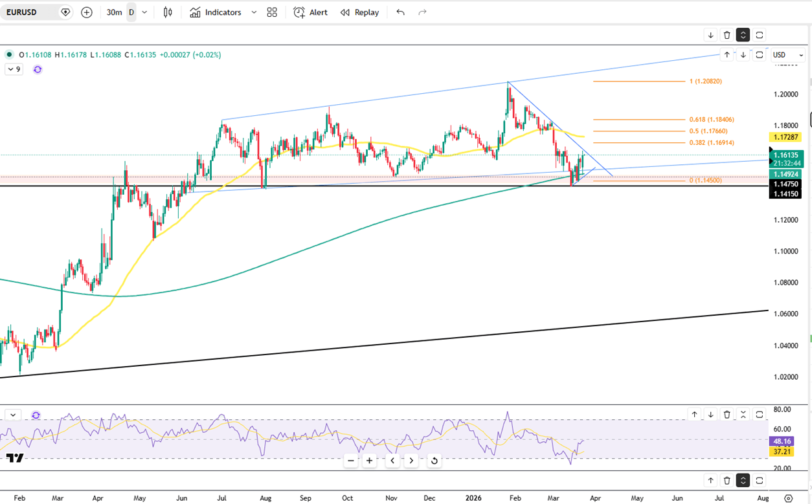The height and width of the screenshot is (504, 812).
Task: Click the Alert clock icon
Action: (299, 12)
